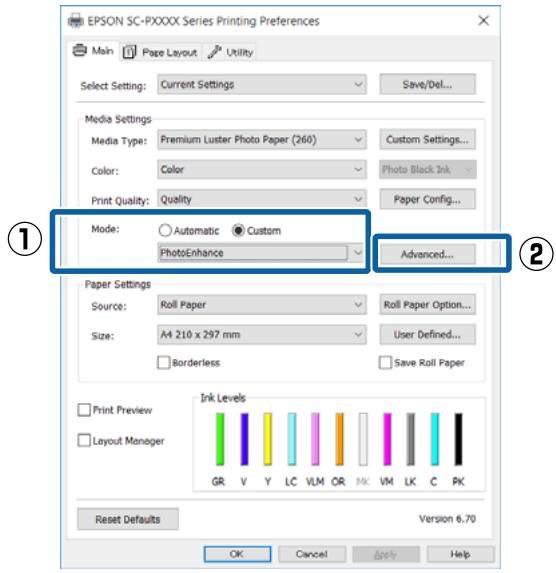The height and width of the screenshot is (573, 556).
Task: Open the Page Layout tab
Action: tap(160, 53)
